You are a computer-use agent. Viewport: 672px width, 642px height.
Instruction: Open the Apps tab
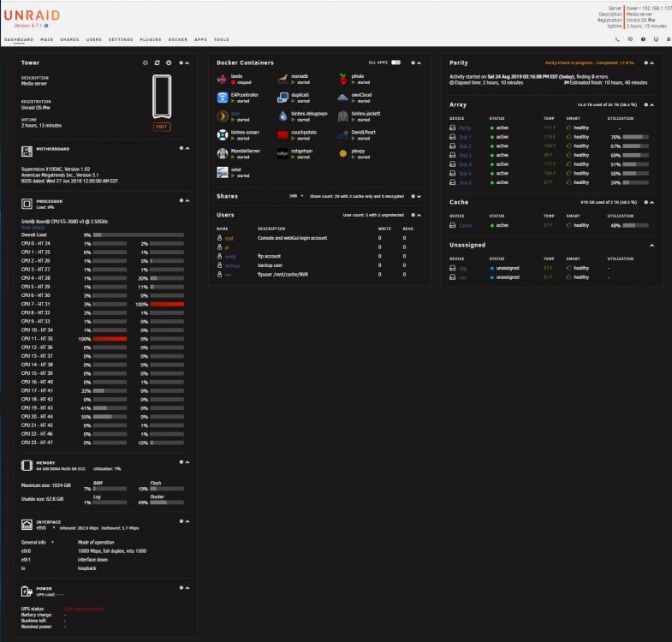coord(200,39)
